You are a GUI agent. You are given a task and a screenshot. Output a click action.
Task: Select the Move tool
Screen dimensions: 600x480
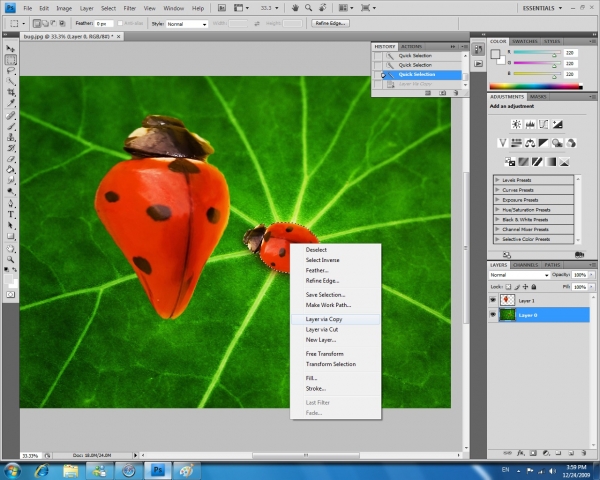pos(10,49)
